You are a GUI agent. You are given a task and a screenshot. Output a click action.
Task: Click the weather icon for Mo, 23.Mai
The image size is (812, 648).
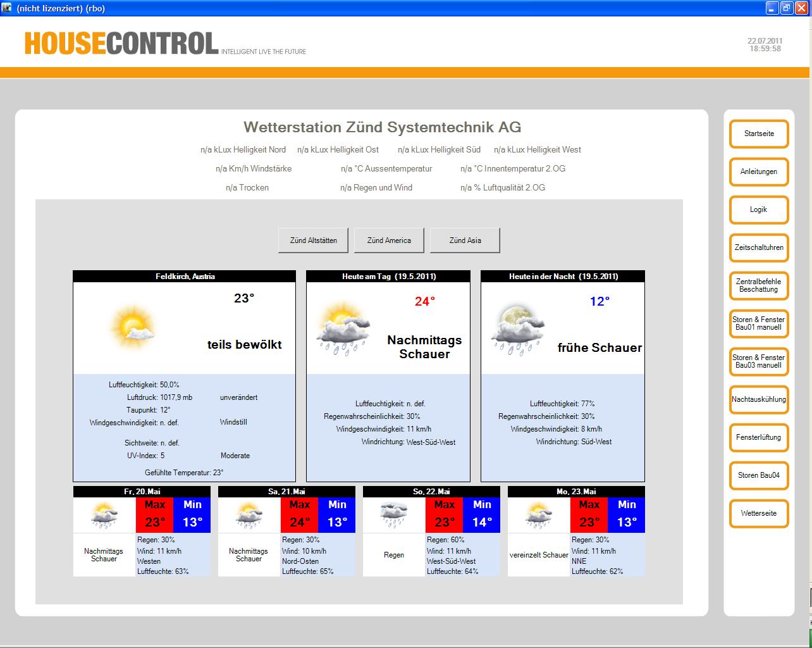click(538, 515)
